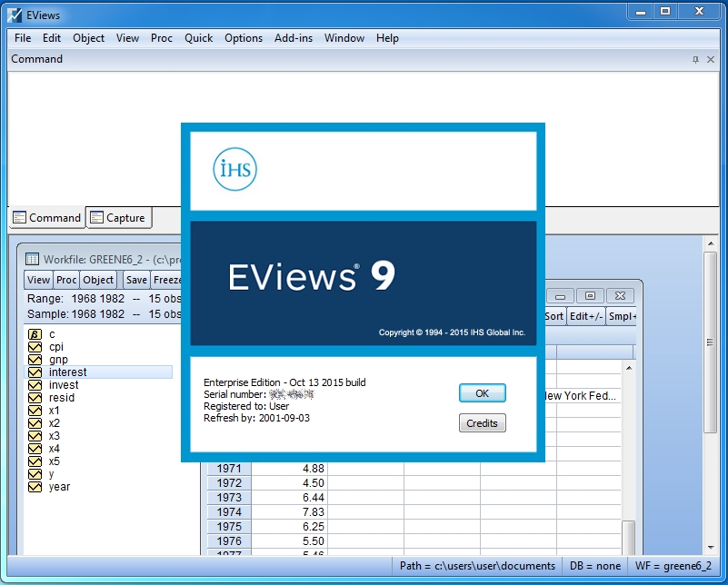Open Credits from the About dialog

coord(483,423)
